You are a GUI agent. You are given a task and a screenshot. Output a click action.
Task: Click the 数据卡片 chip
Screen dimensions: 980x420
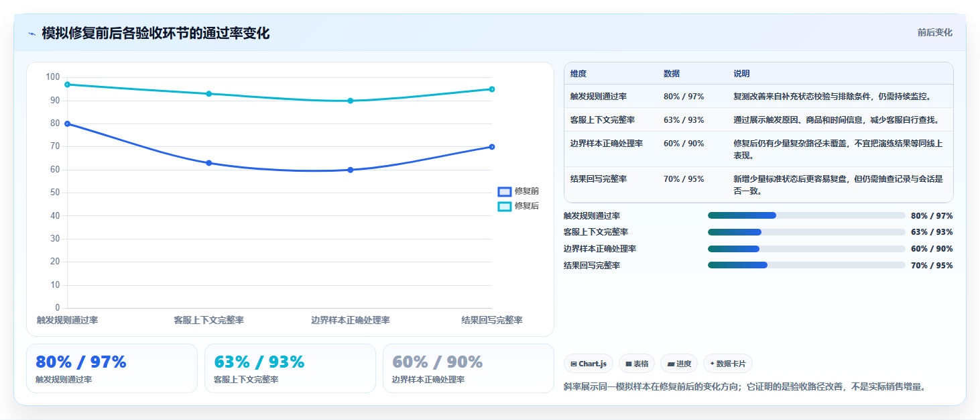click(x=728, y=364)
